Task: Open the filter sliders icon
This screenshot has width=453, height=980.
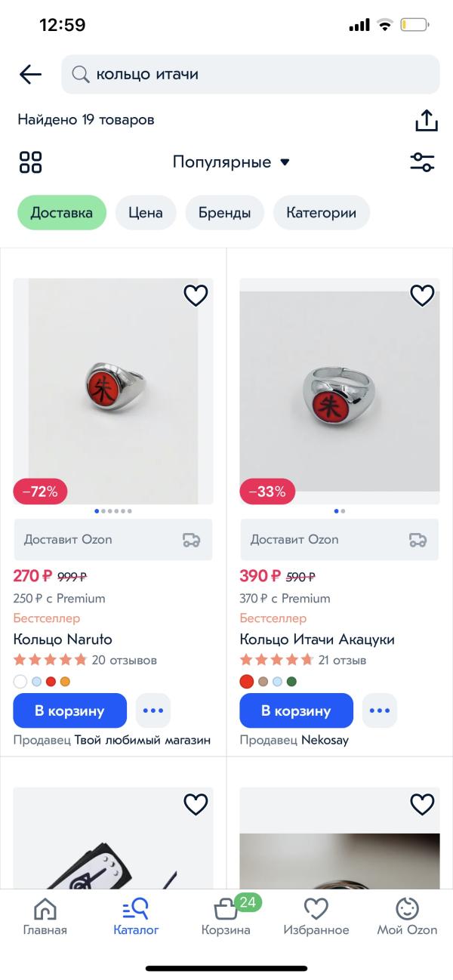Action: (422, 162)
